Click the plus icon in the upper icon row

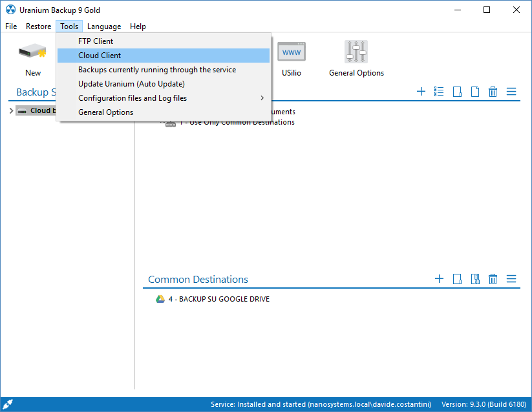(x=421, y=92)
